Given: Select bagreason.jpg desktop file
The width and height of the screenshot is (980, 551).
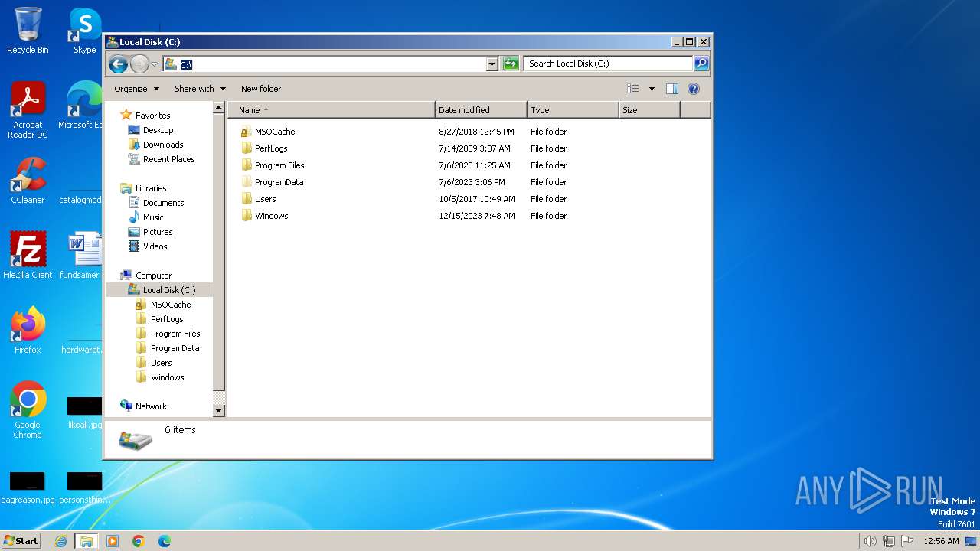Looking at the screenshot, I should pyautogui.click(x=28, y=488).
